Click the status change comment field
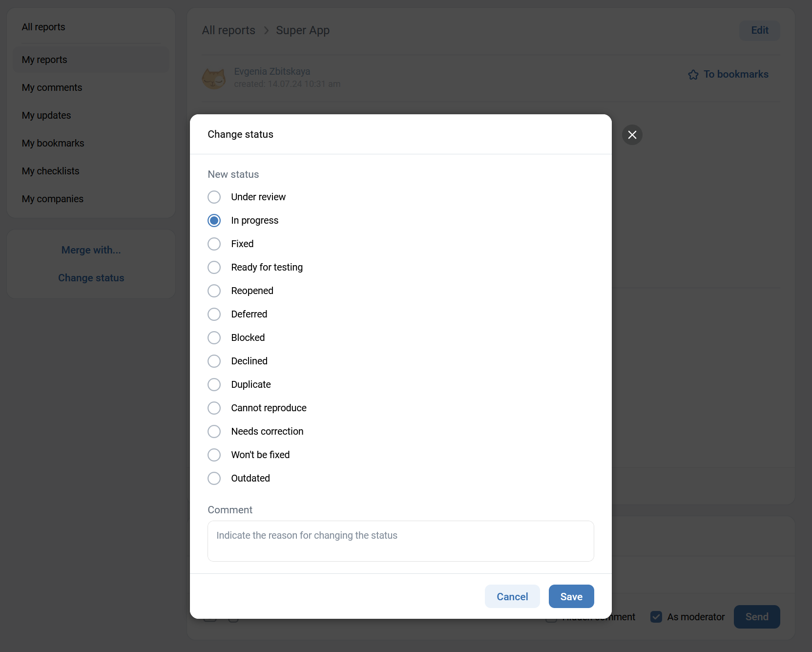The width and height of the screenshot is (812, 652). click(x=400, y=541)
